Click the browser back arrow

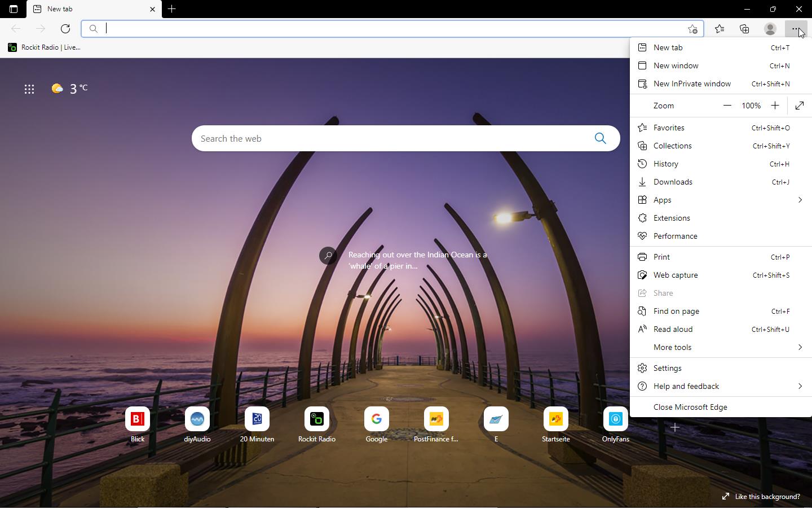coord(16,29)
